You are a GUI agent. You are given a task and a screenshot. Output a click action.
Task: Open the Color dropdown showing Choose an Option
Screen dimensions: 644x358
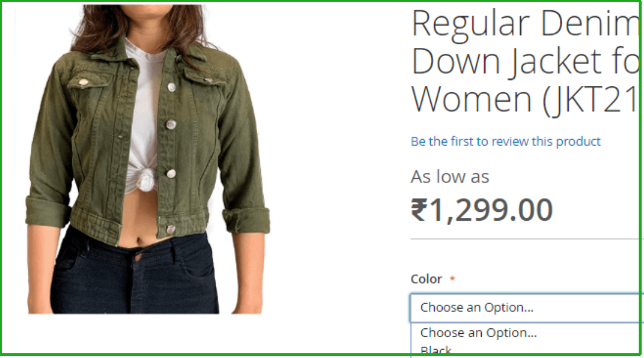point(525,308)
